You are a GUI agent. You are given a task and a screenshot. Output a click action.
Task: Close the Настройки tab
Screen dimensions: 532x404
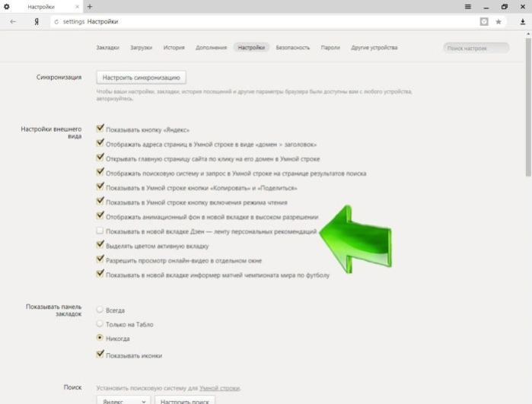coord(77,6)
